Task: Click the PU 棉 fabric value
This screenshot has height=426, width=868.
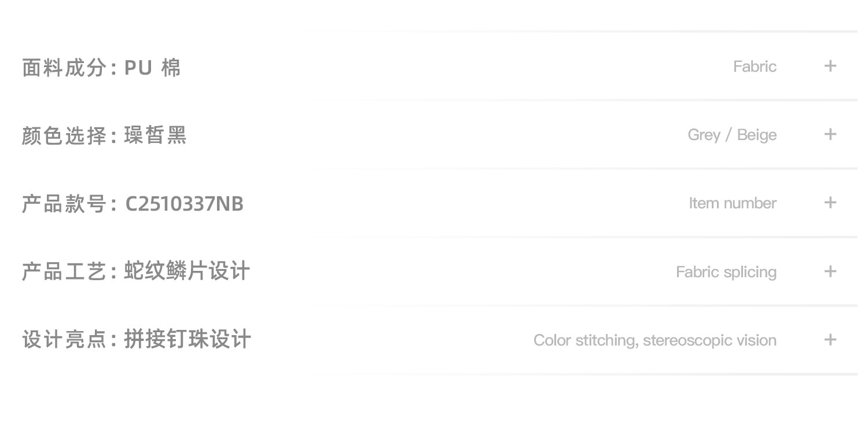Action: (153, 68)
